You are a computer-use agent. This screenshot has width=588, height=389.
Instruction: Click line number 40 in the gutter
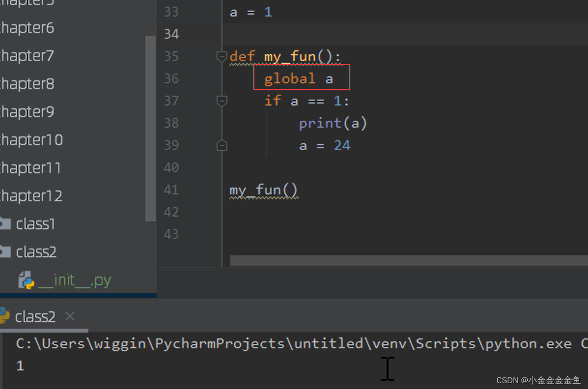point(172,168)
